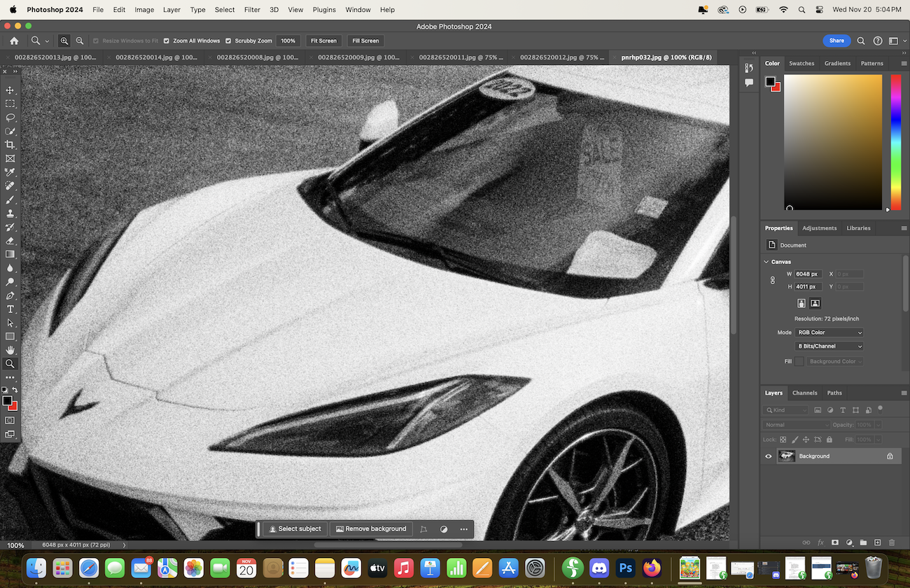Create a new group with folder icon
This screenshot has width=910, height=588.
863,542
